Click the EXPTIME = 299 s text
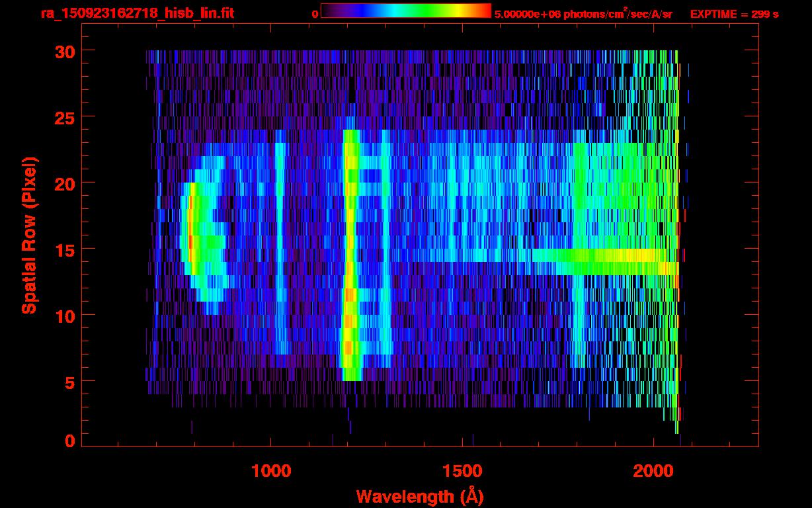 point(734,14)
